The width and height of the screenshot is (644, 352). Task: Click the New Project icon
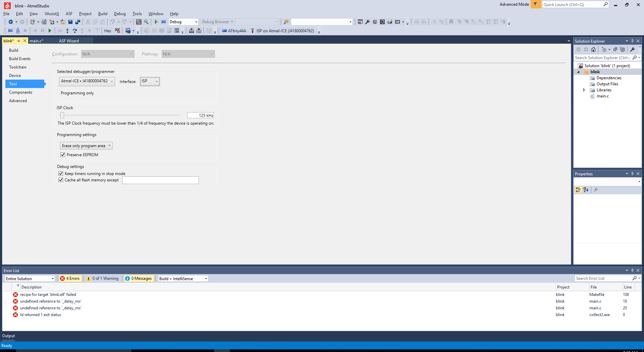click(x=33, y=22)
